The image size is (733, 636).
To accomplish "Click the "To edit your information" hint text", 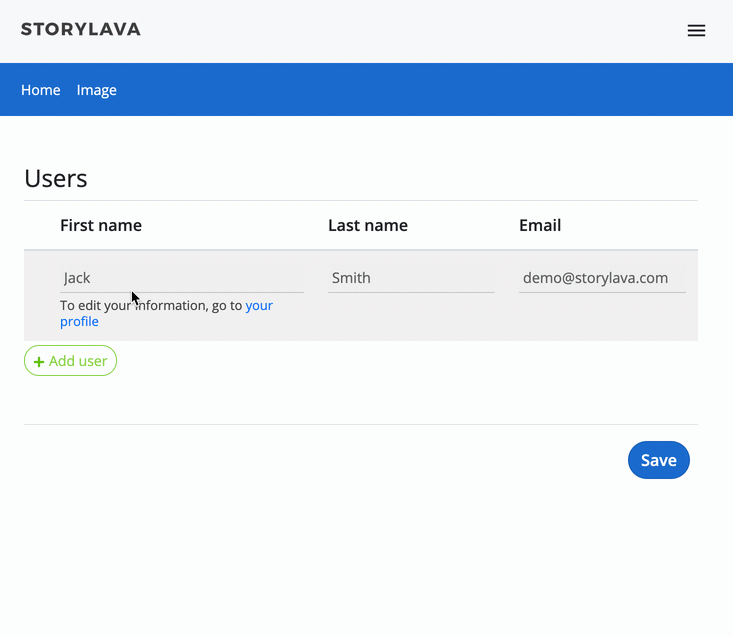I will (150, 306).
